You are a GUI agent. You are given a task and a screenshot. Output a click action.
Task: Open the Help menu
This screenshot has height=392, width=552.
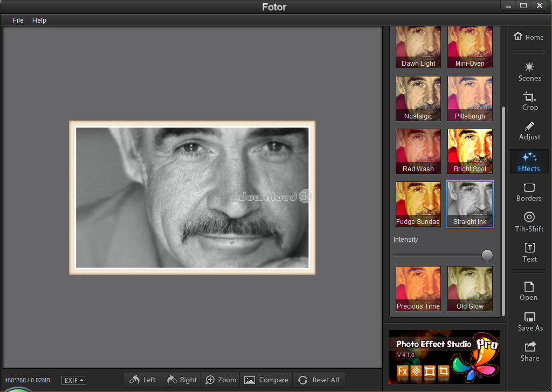point(39,20)
